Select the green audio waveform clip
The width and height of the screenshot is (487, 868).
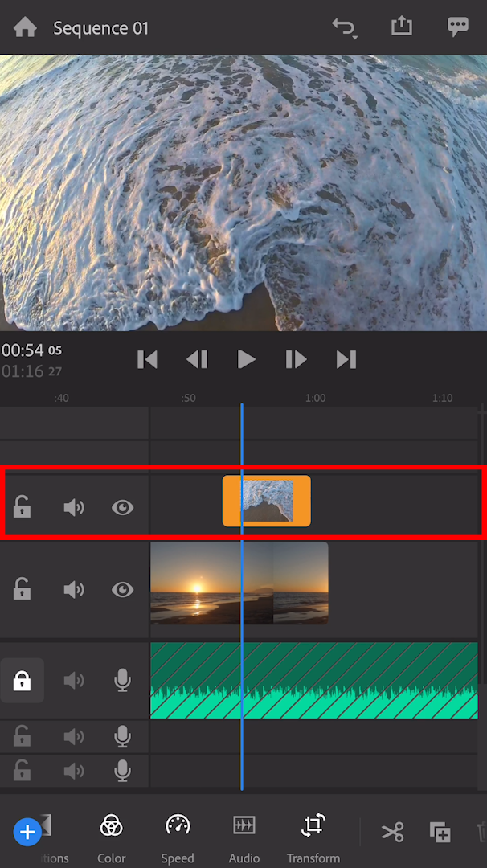tap(313, 681)
